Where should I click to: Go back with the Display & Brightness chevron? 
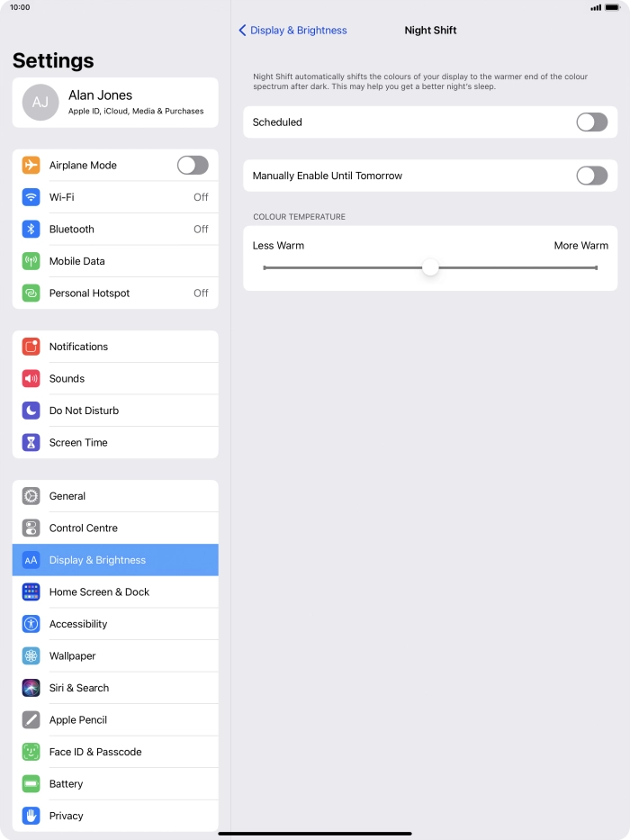coord(242,31)
